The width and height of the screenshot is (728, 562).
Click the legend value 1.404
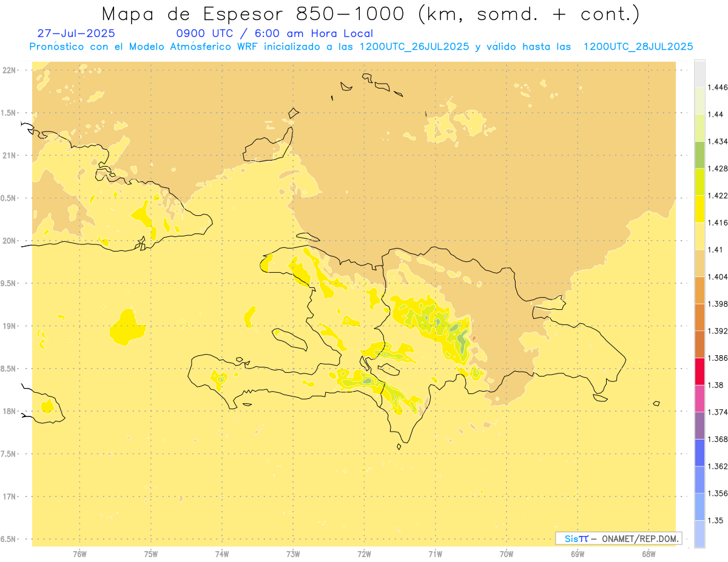coord(717,276)
